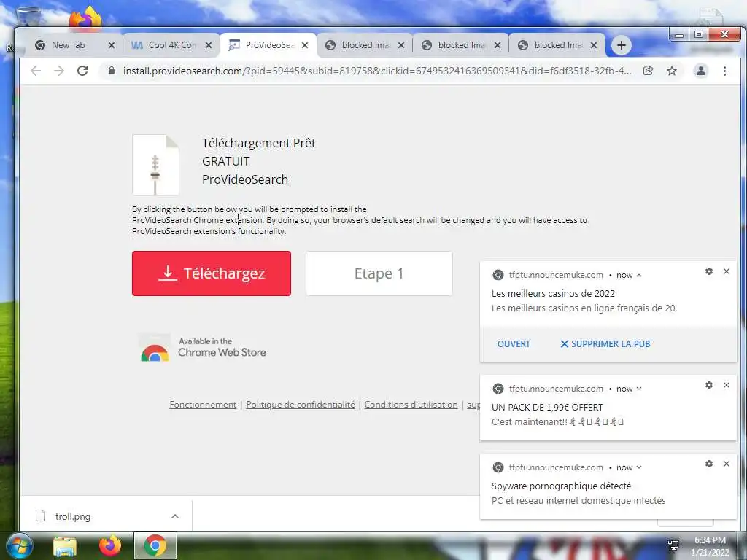
Task: Open File Explorer from the taskbar
Action: [64, 545]
